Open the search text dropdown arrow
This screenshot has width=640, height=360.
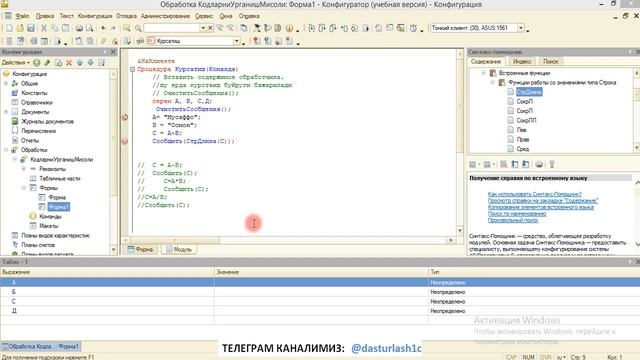coord(203,28)
